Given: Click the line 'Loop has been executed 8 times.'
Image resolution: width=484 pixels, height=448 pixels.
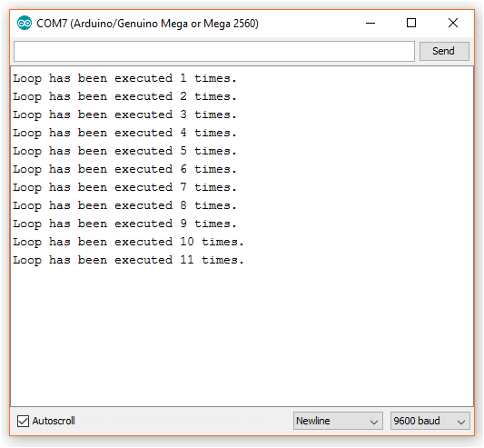Looking at the screenshot, I should (124, 205).
